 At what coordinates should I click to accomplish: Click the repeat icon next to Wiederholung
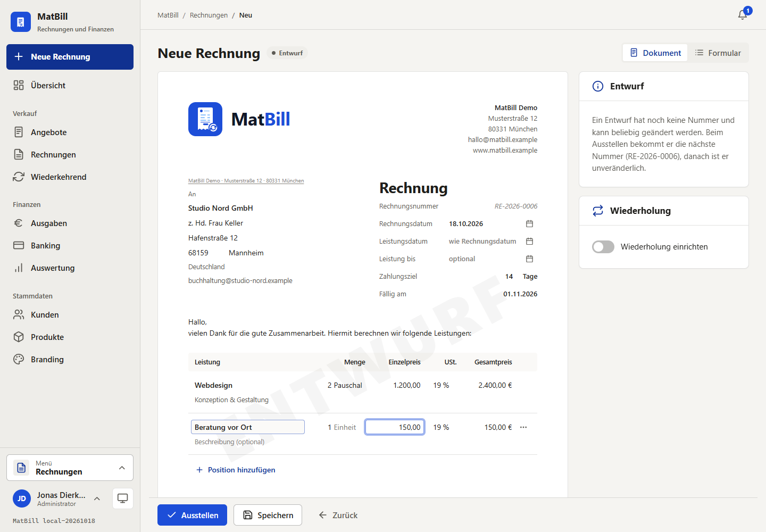(x=598, y=211)
